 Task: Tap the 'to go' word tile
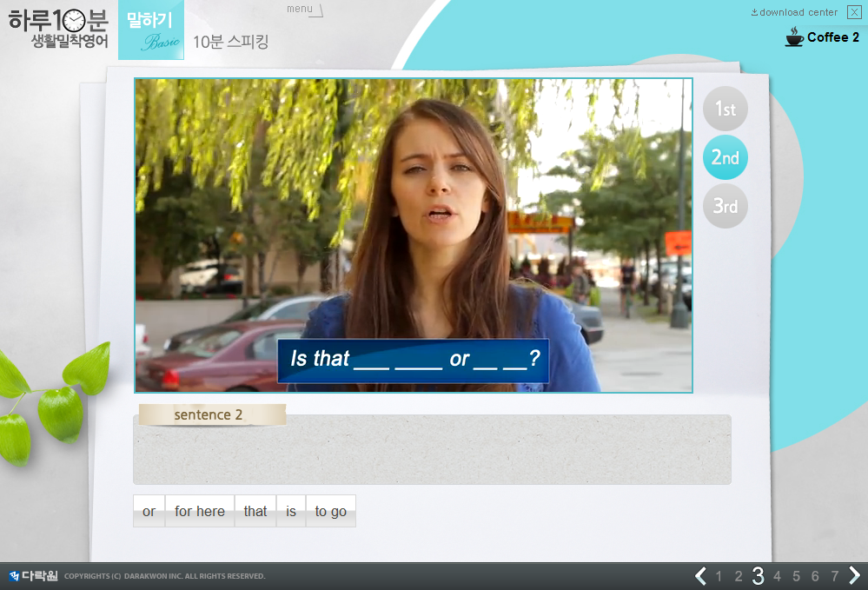click(x=330, y=511)
